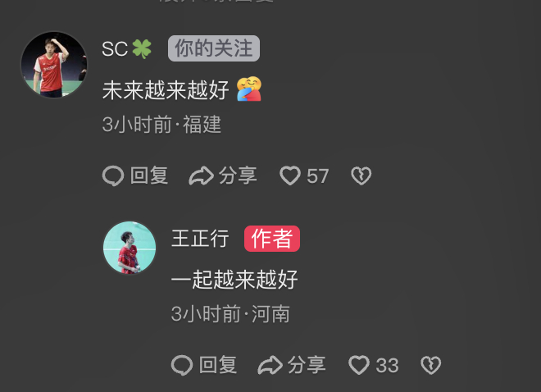Dislike SC's comment with the broken heart
The image size is (541, 392).
pyautogui.click(x=361, y=175)
